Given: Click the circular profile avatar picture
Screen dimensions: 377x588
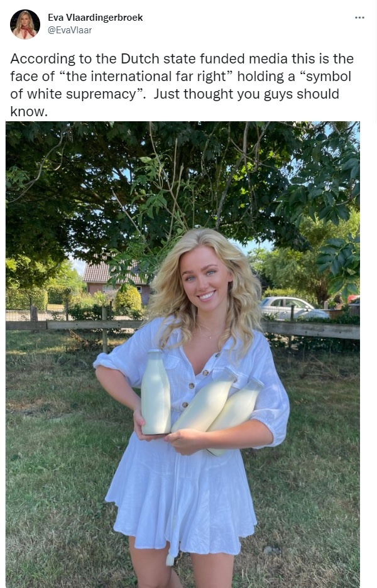Looking at the screenshot, I should point(25,24).
